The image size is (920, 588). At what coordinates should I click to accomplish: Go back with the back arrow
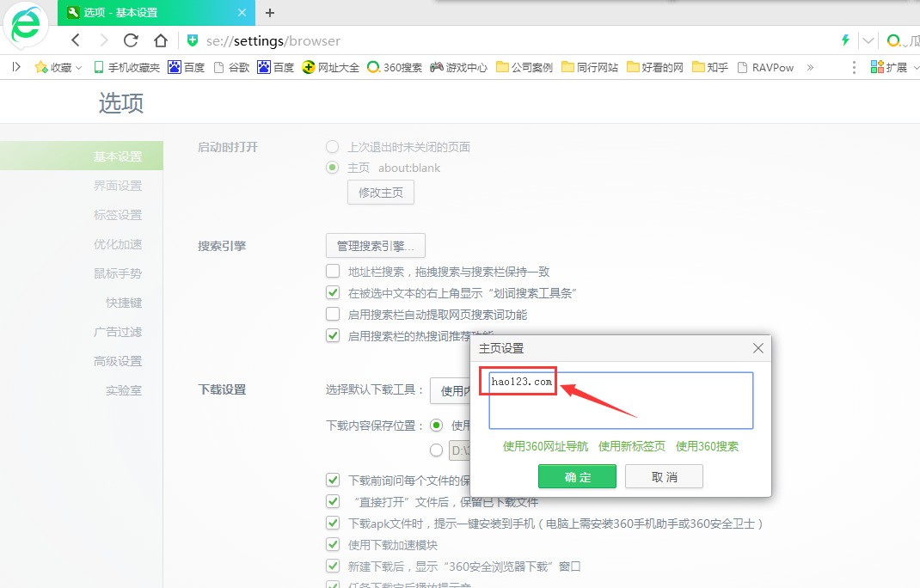[76, 40]
